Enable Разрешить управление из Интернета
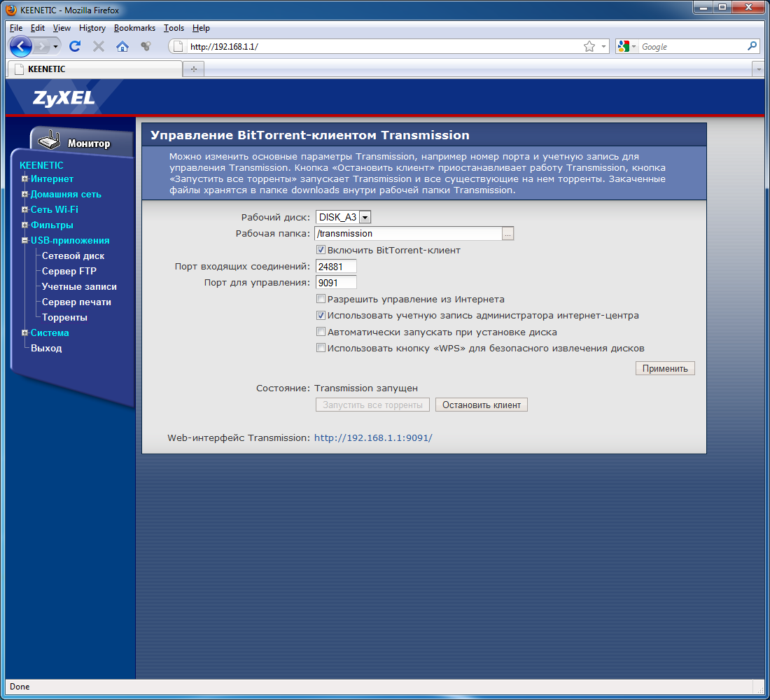This screenshot has width=770, height=700. pyautogui.click(x=321, y=299)
